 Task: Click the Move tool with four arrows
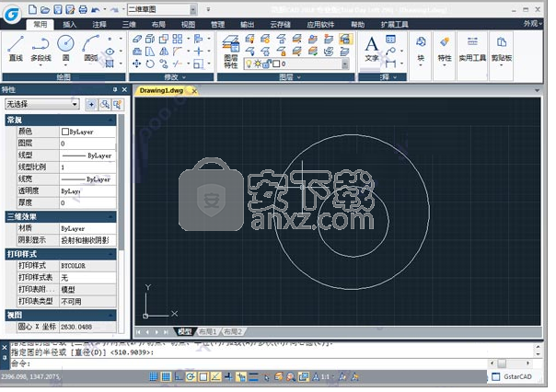tap(137, 63)
